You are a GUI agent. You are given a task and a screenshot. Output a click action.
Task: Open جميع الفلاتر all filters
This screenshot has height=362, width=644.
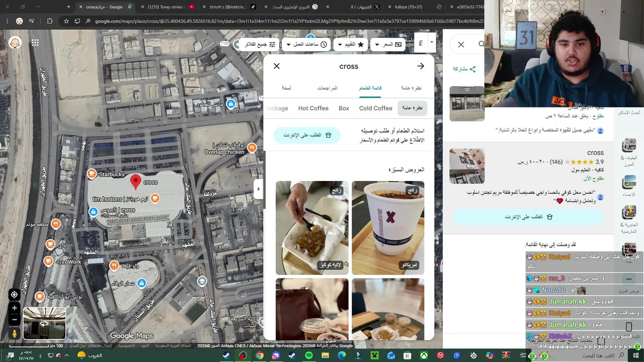[260, 44]
